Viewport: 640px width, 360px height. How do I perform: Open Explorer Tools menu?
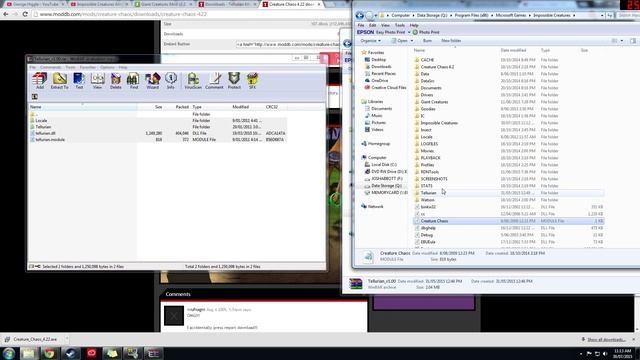400,25
